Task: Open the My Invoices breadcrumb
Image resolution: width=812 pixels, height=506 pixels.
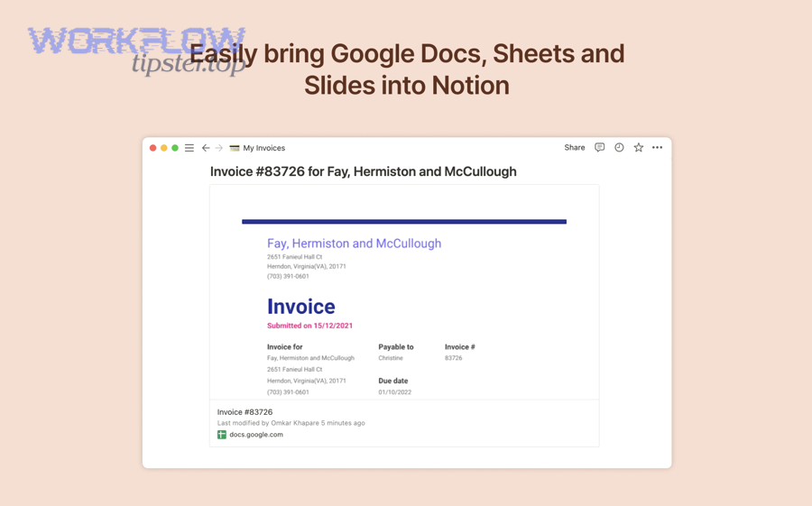Action: pyautogui.click(x=264, y=148)
